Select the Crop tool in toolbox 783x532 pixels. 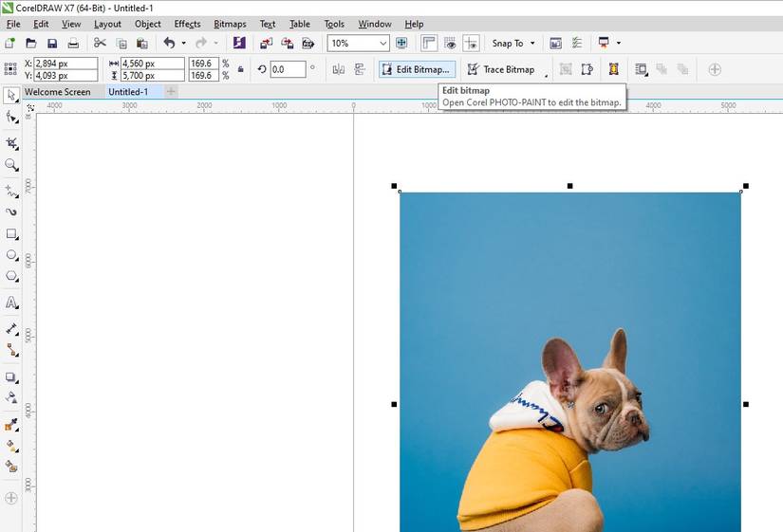tap(11, 143)
